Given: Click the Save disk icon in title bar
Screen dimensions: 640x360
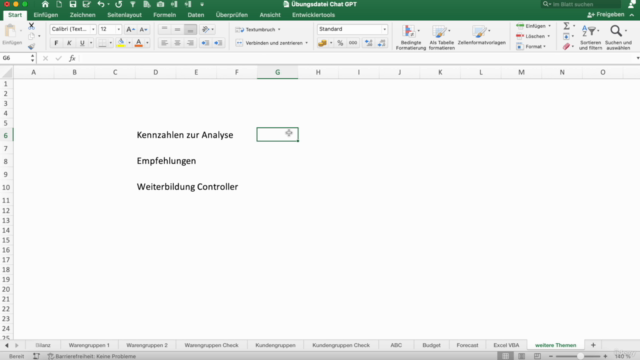Looking at the screenshot, I should pyautogui.click(x=73, y=4).
